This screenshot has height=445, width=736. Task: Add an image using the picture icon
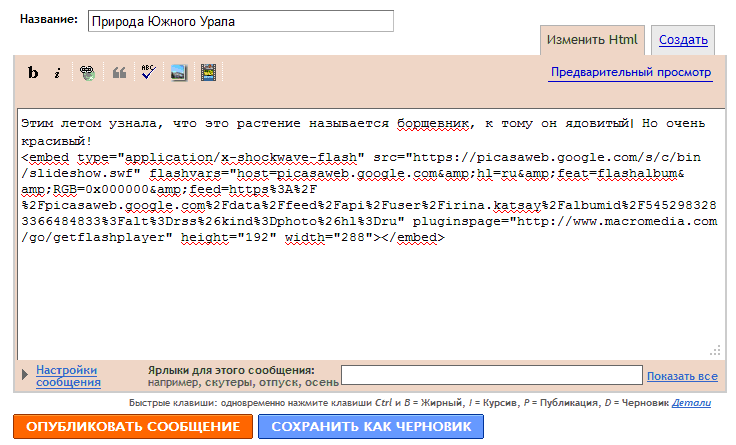(x=178, y=73)
